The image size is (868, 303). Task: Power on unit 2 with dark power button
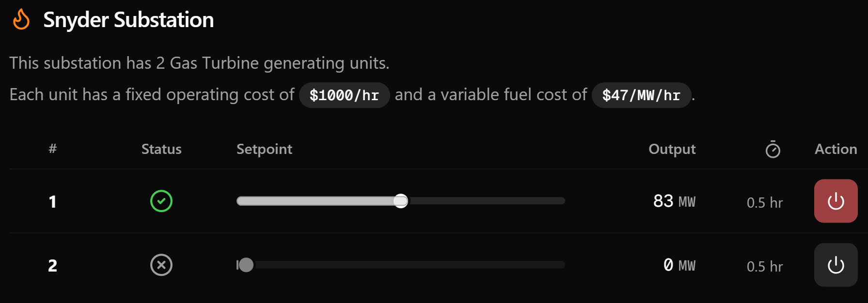point(836,265)
